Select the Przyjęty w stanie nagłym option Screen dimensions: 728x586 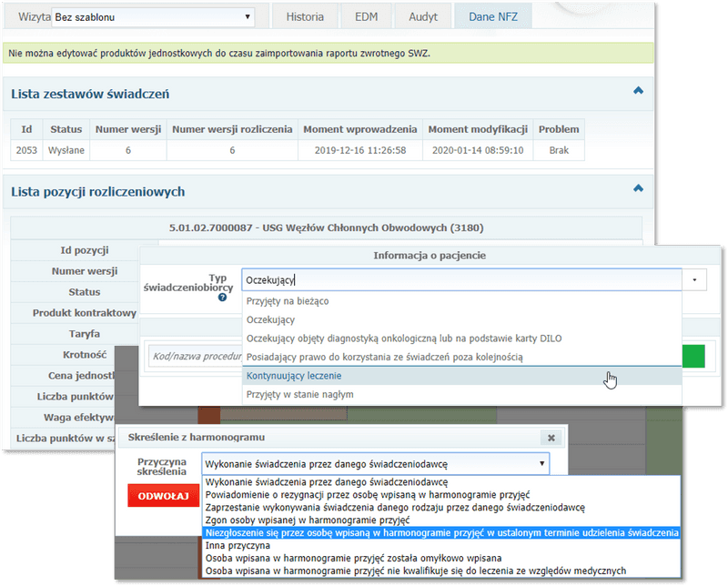pyautogui.click(x=462, y=394)
